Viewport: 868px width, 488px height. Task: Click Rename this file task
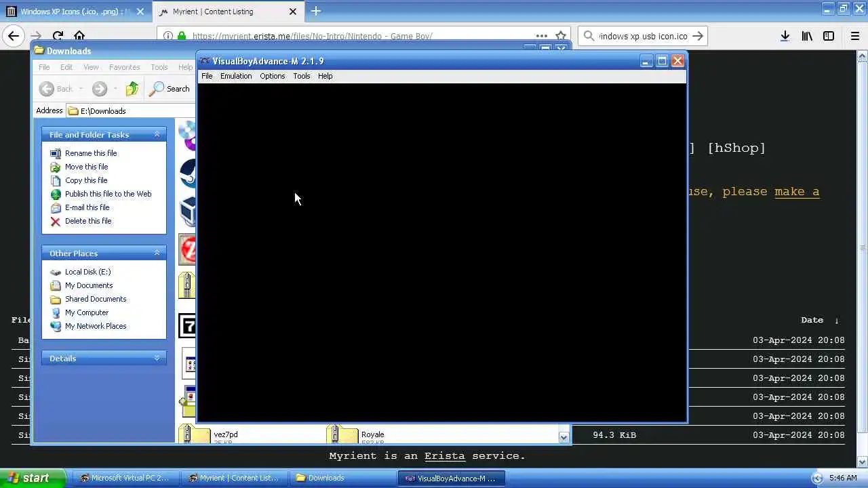91,153
